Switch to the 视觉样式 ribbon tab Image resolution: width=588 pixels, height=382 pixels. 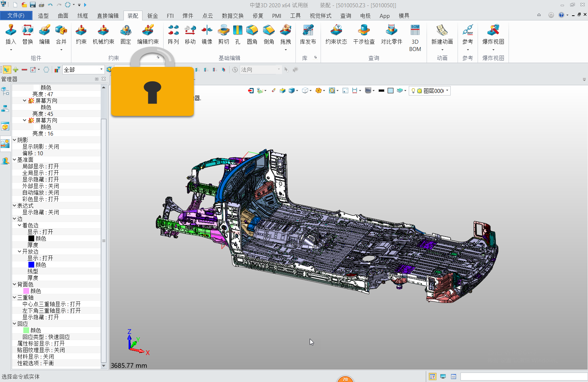pyautogui.click(x=321, y=16)
